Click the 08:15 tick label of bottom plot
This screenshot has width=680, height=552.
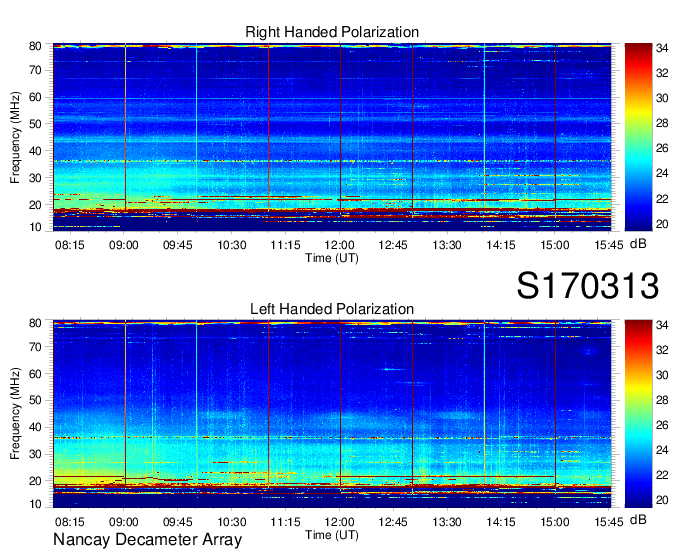coord(70,522)
